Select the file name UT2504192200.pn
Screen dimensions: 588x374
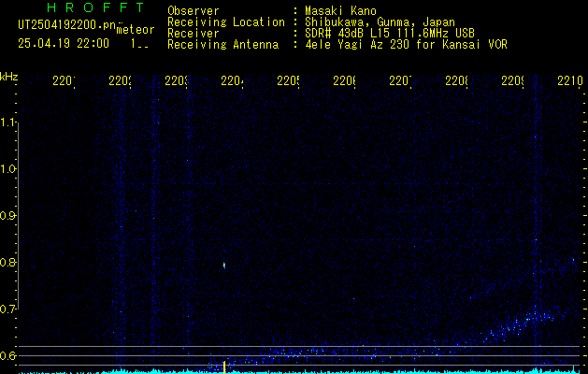67,25
